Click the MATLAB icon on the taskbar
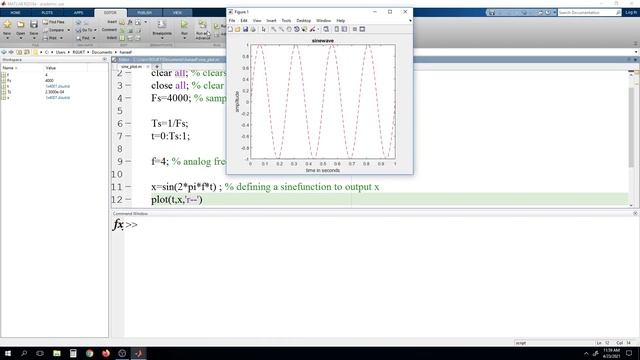The width and height of the screenshot is (640, 360). coord(138,353)
